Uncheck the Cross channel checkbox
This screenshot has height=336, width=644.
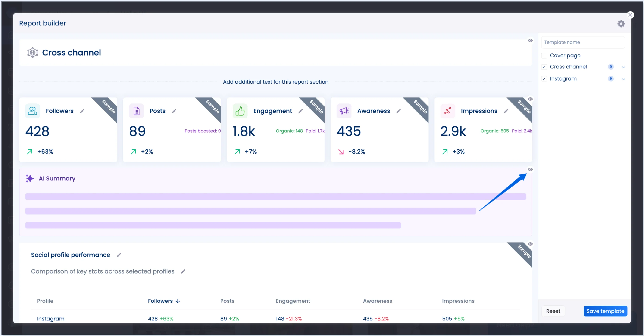pos(544,67)
